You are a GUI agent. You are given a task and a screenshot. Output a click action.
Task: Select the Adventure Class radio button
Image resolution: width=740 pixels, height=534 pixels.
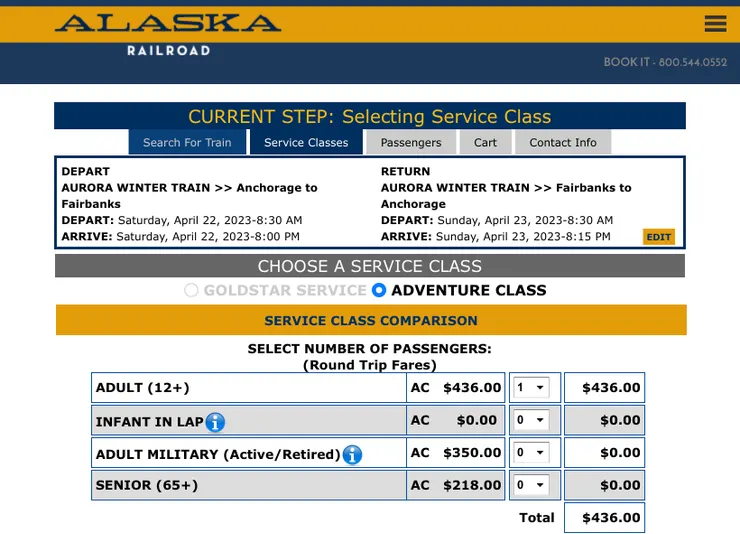point(379,291)
